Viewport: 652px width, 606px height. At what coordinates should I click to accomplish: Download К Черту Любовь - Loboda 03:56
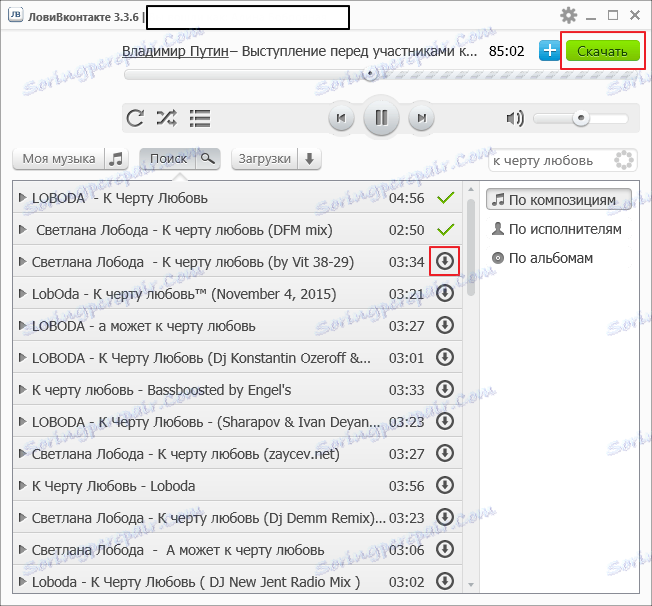pyautogui.click(x=445, y=485)
